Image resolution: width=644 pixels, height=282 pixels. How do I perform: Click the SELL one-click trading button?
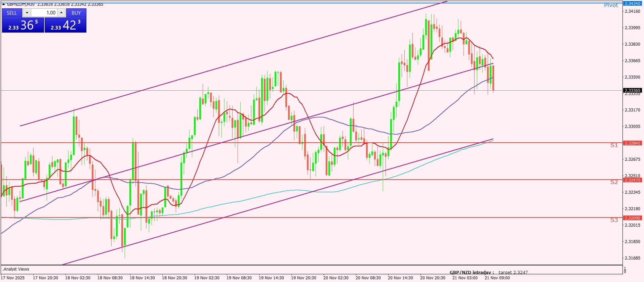[12, 13]
